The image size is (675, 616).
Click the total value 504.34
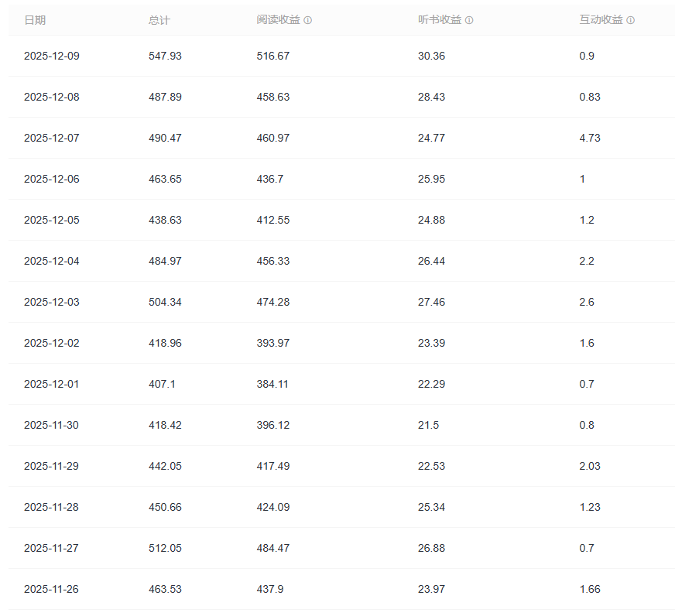(x=165, y=302)
